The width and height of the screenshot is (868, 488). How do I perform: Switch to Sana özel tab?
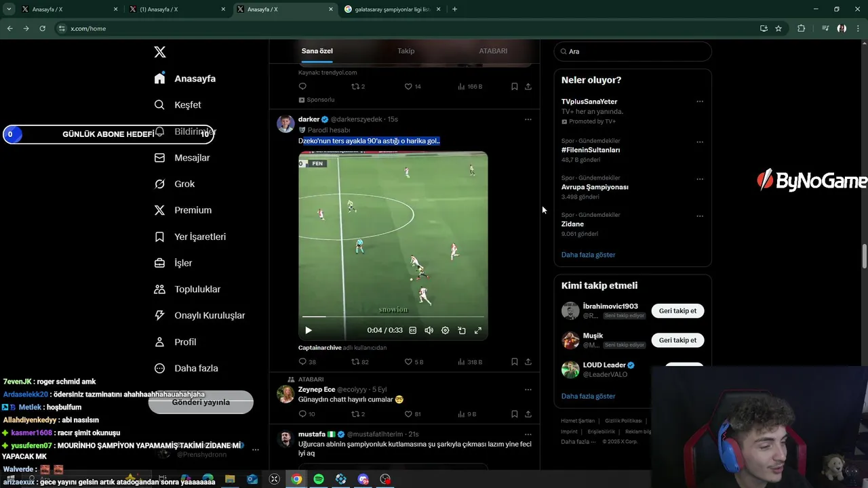(x=317, y=51)
